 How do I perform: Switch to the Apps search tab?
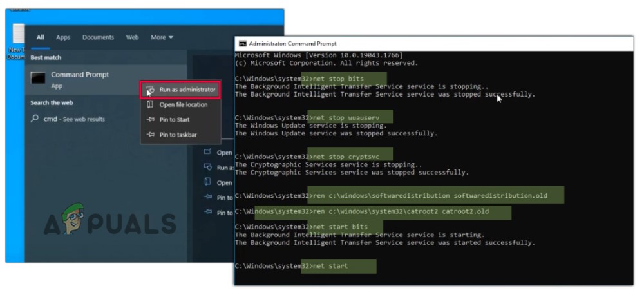pyautogui.click(x=63, y=37)
